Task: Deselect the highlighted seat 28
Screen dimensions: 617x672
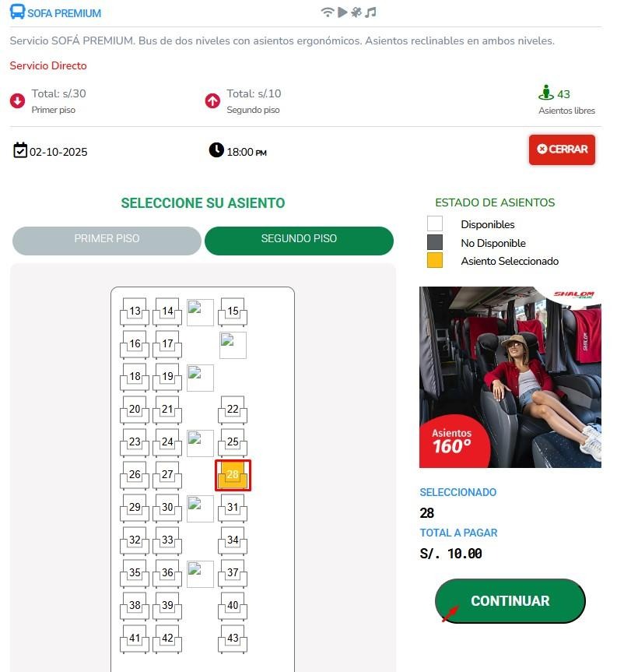Action: coord(233,475)
